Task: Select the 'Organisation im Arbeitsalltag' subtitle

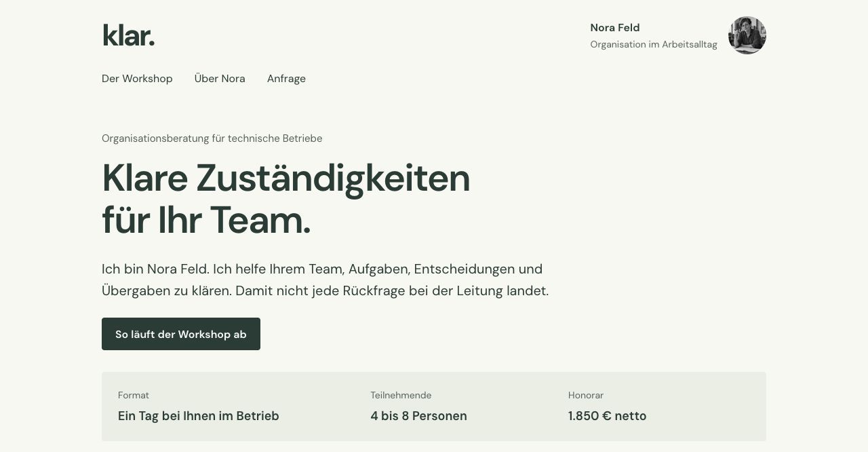Action: pyautogui.click(x=654, y=44)
